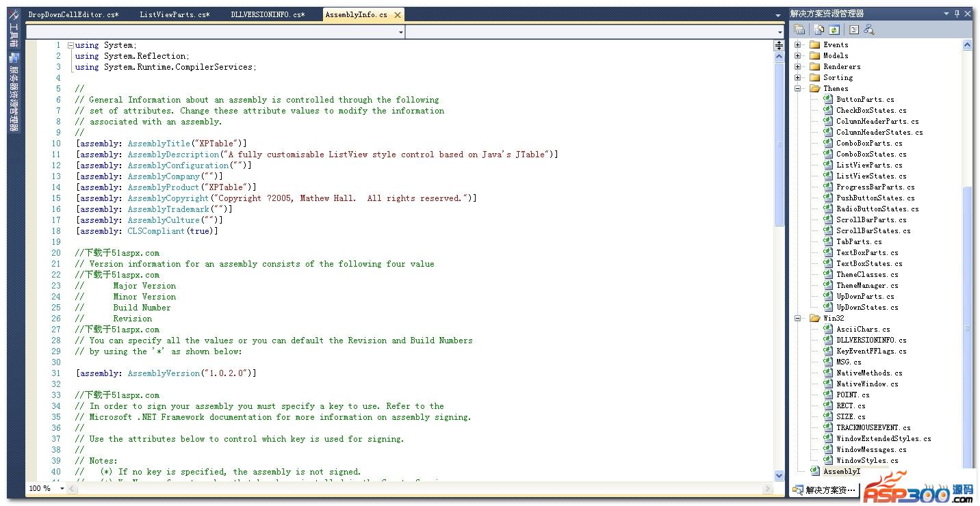This screenshot has height=506, width=980.
Task: Switch to the DropDownCellEditor.cs tab
Action: coord(73,14)
